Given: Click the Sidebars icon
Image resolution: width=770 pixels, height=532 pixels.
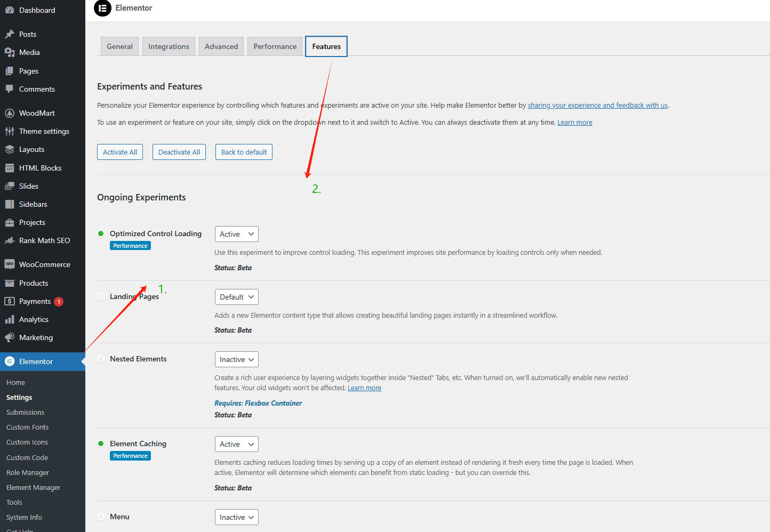Looking at the screenshot, I should tap(10, 204).
